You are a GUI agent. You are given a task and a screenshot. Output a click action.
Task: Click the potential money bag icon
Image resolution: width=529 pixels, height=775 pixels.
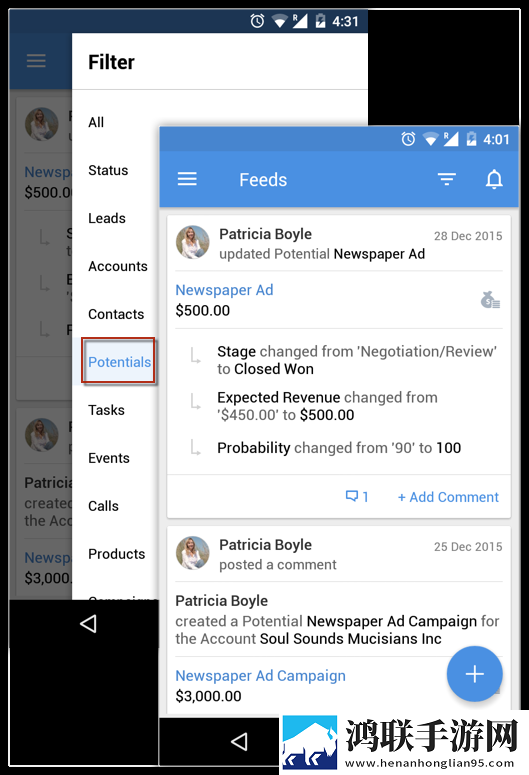click(x=490, y=300)
